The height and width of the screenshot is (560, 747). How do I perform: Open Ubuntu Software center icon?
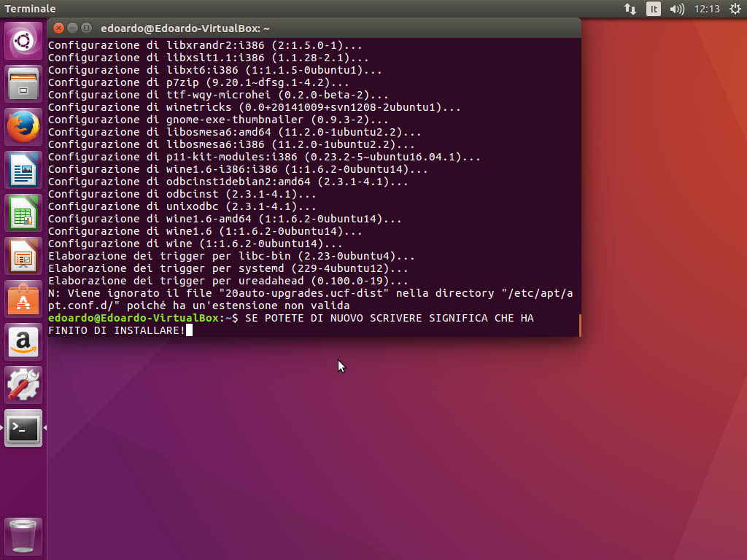click(24, 299)
